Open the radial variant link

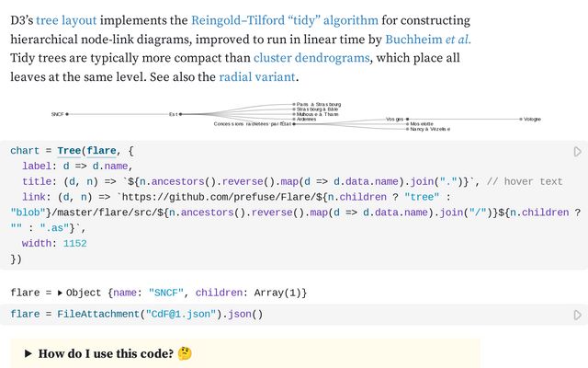click(257, 77)
